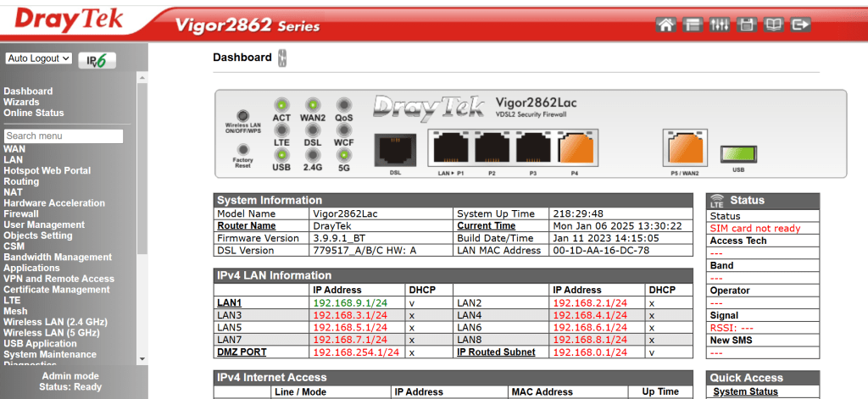Click the DSL LED indicator
This screenshot has height=399, width=868.
(313, 130)
